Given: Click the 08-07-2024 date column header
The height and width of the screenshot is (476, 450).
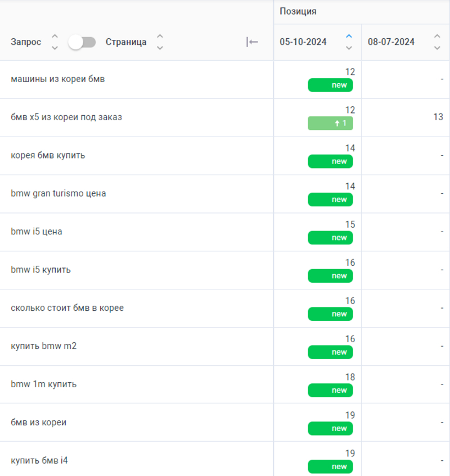Looking at the screenshot, I should pyautogui.click(x=391, y=42).
